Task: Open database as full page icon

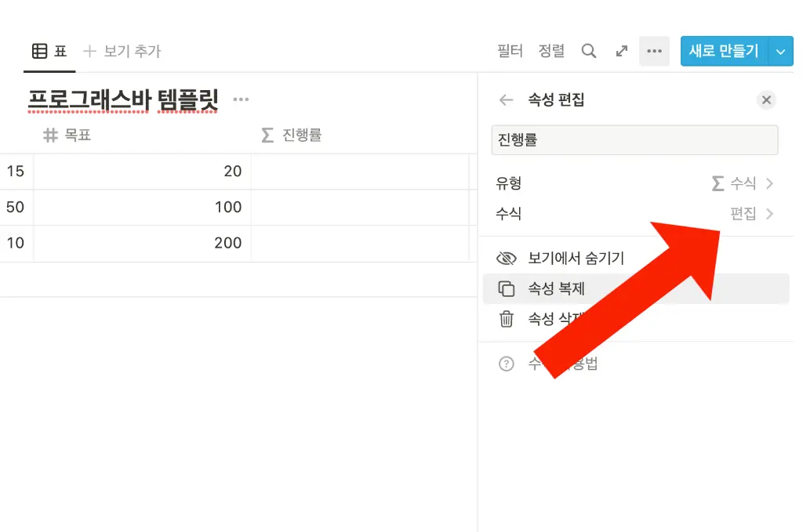Action: coord(622,51)
